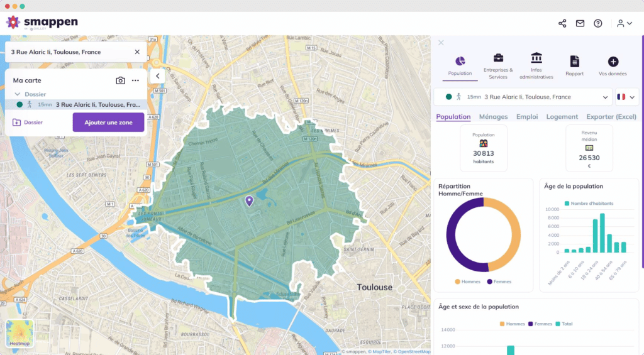Click the Répartition Homme/Femme chart title
This screenshot has width=644, height=355.
[460, 190]
